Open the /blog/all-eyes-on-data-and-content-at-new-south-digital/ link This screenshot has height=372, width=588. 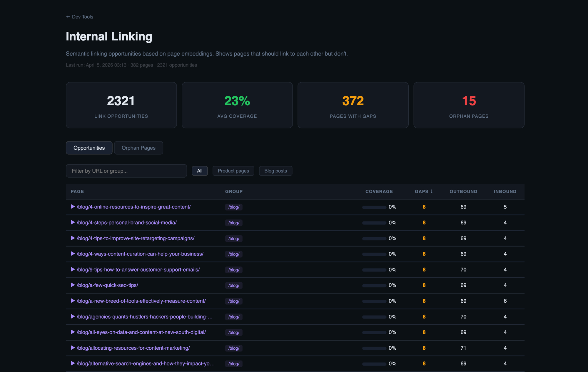pyautogui.click(x=141, y=332)
